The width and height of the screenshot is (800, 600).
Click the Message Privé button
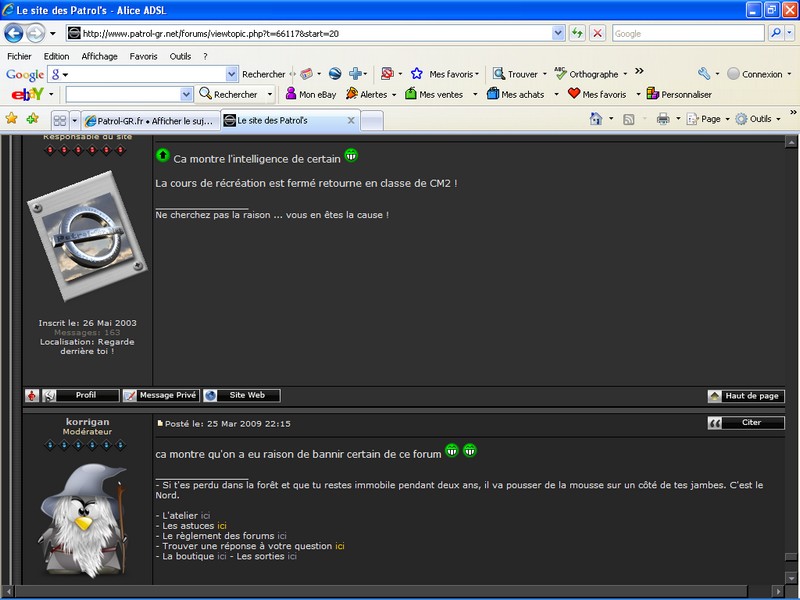[x=161, y=395]
